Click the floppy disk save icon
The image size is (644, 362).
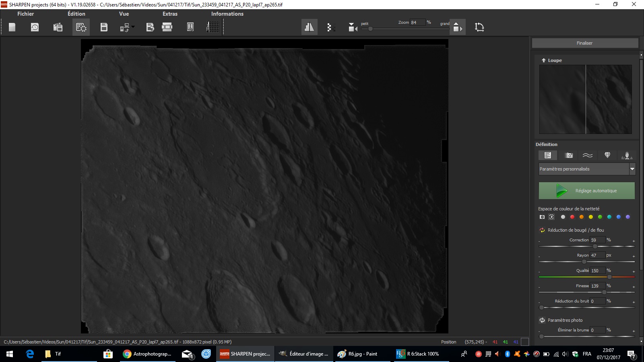tap(104, 27)
